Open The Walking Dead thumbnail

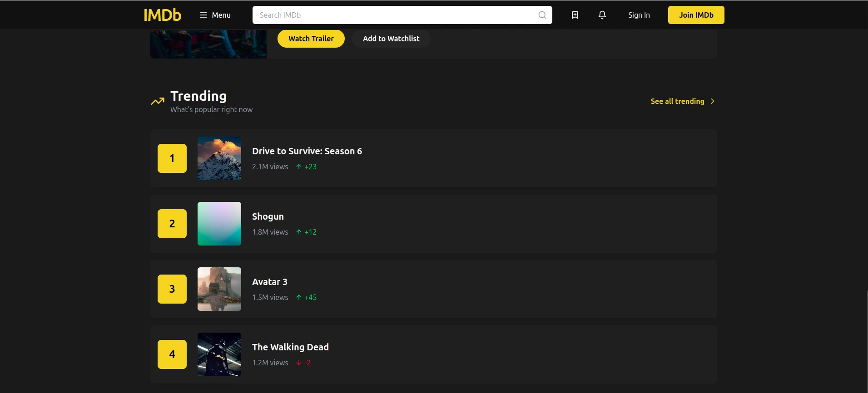click(x=219, y=354)
